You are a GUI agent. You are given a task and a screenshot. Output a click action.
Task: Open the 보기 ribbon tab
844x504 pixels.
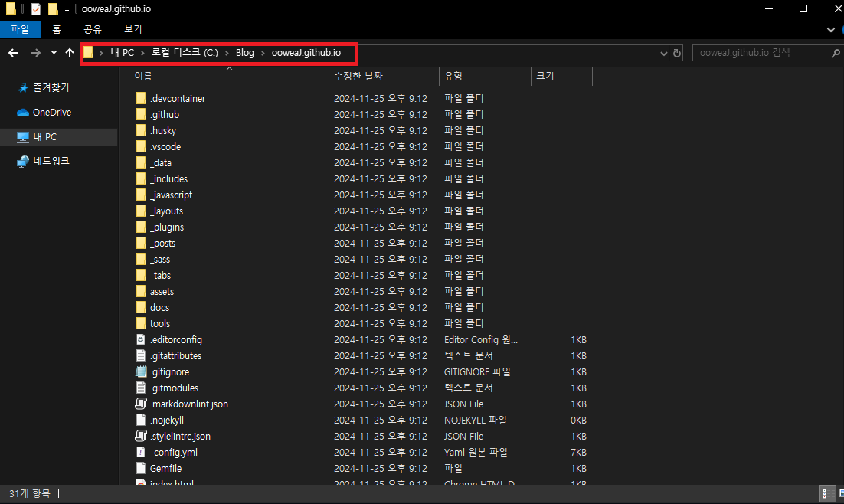point(132,29)
